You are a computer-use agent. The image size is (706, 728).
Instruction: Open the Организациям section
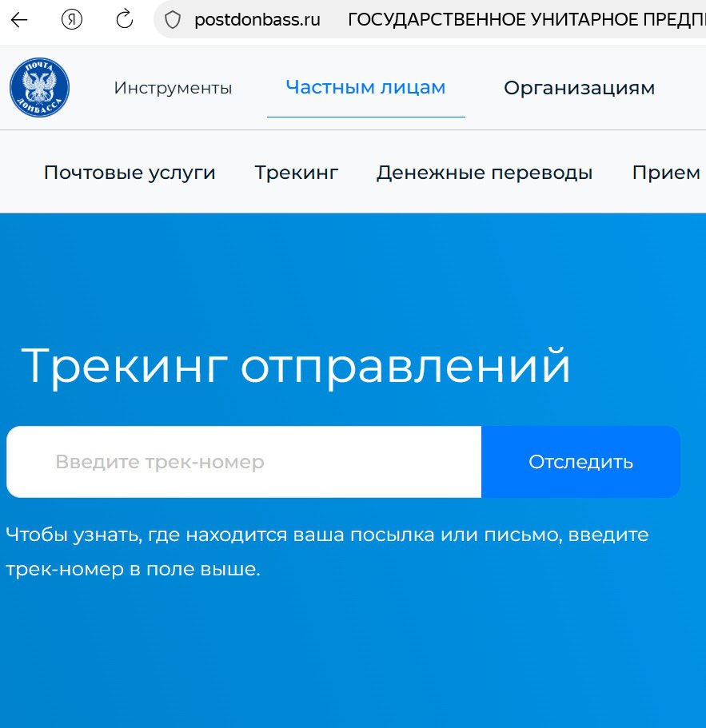(578, 87)
